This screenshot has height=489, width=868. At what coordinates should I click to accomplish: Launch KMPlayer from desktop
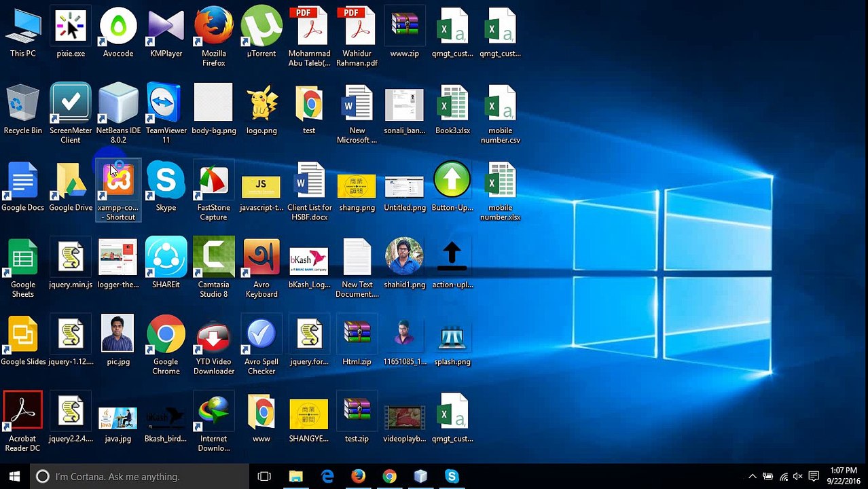[x=166, y=33]
